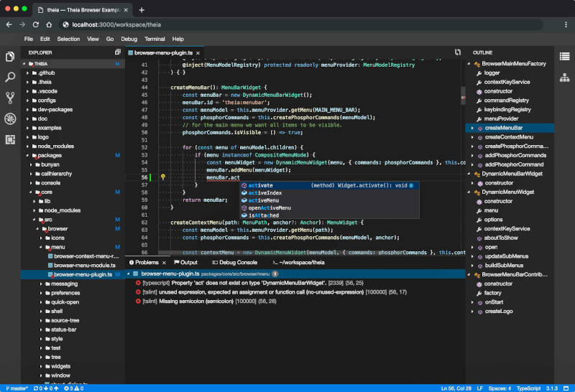Viewport: 575px width, 392px height.
Task: Open the Go menu
Action: point(110,39)
